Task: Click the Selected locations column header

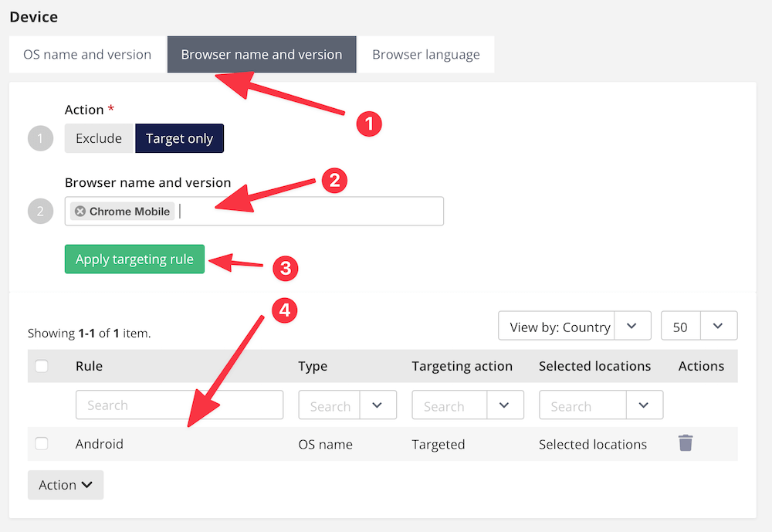Action: pyautogui.click(x=594, y=366)
